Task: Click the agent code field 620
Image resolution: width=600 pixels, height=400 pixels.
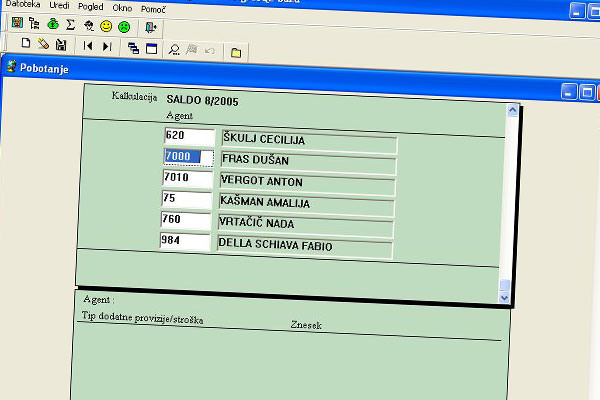Action: pos(190,137)
